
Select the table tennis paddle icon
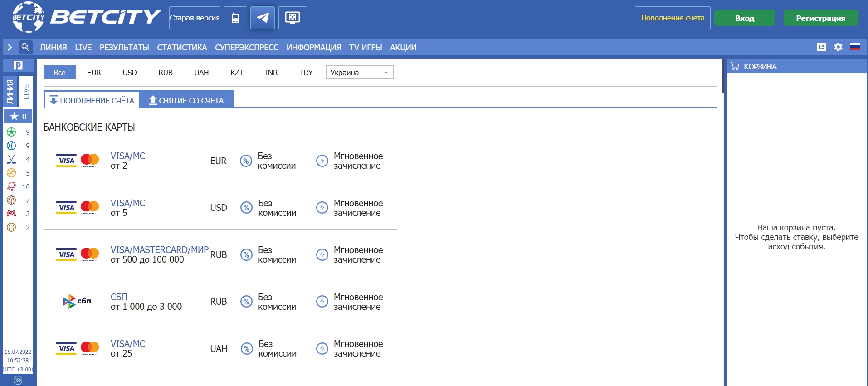click(11, 186)
